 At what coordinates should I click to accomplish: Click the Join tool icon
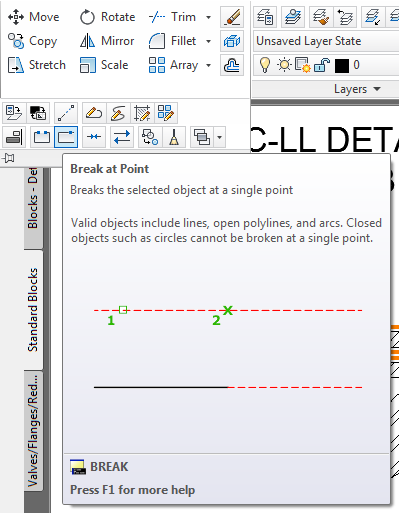tap(94, 137)
